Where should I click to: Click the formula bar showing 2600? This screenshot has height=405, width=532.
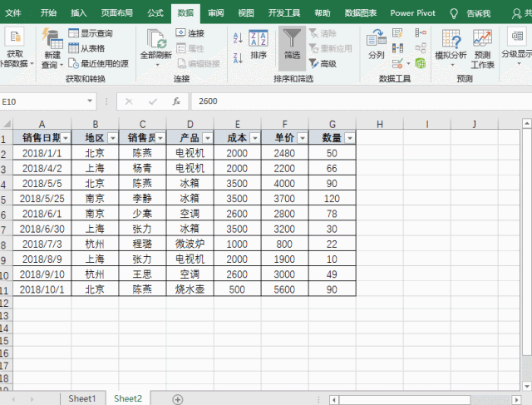361,101
